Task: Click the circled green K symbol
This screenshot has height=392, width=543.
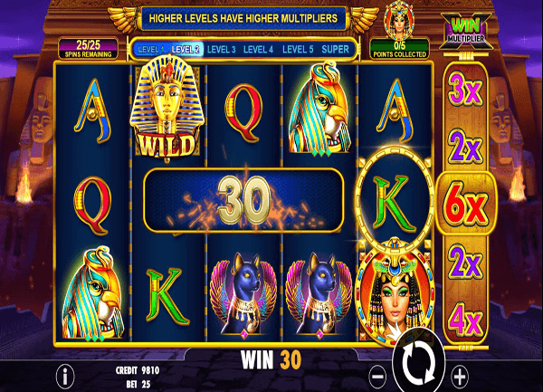Action: click(395, 203)
